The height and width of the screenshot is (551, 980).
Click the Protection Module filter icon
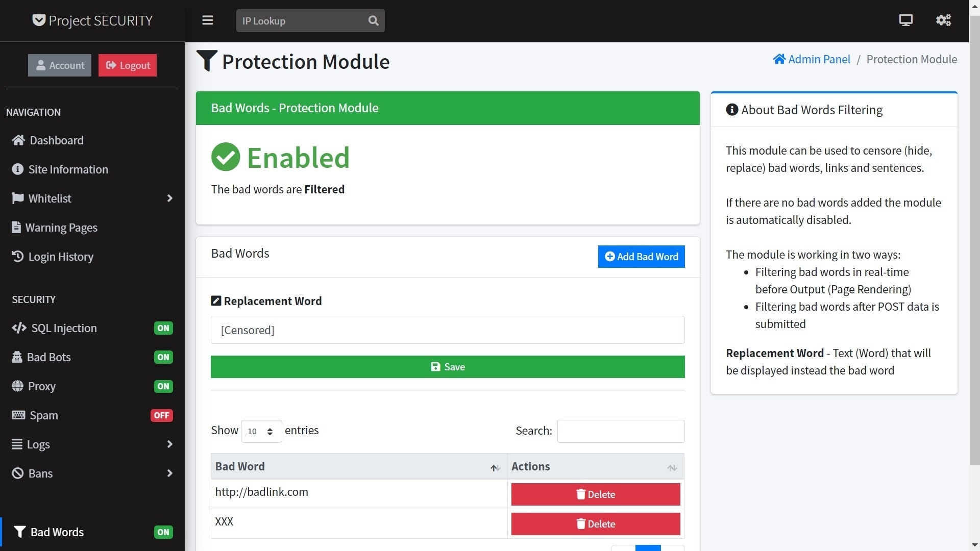click(x=207, y=61)
